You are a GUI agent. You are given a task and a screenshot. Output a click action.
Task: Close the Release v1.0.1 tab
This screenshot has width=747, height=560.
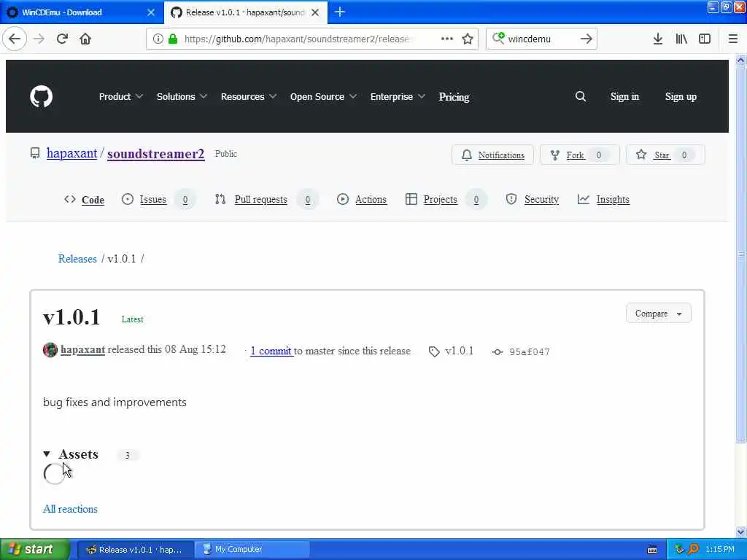click(315, 12)
